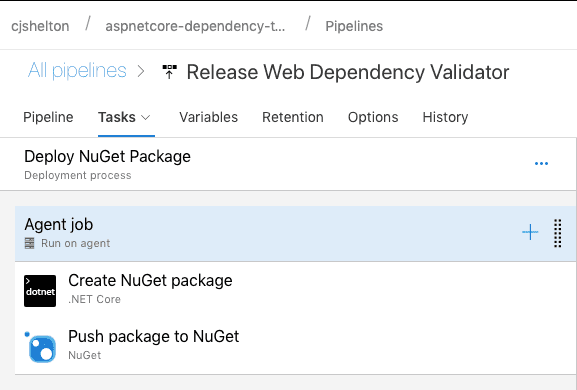
Task: Open the Variables tab
Action: point(209,117)
